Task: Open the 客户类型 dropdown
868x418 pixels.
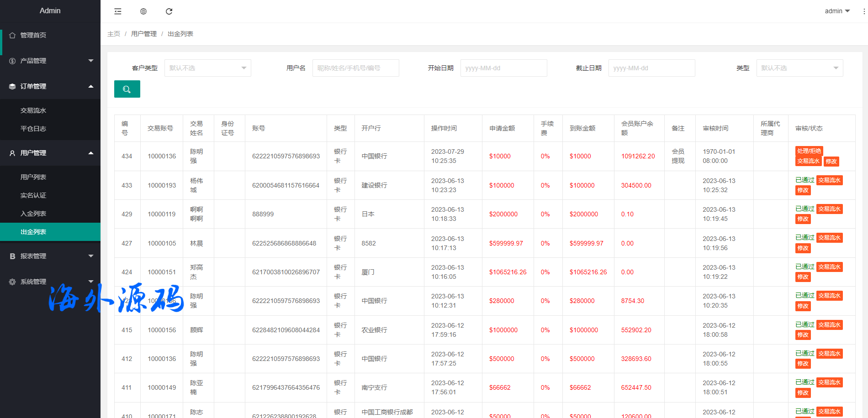Action: click(x=207, y=68)
